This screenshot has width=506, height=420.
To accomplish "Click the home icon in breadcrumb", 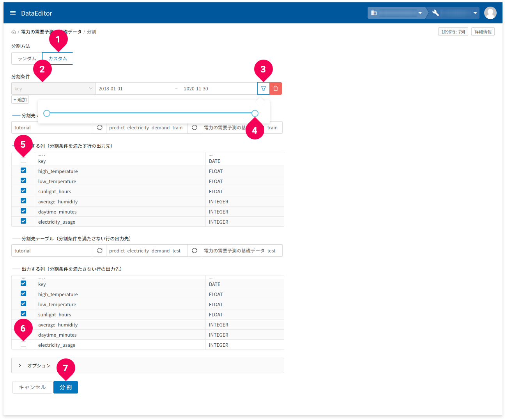I will tap(14, 32).
